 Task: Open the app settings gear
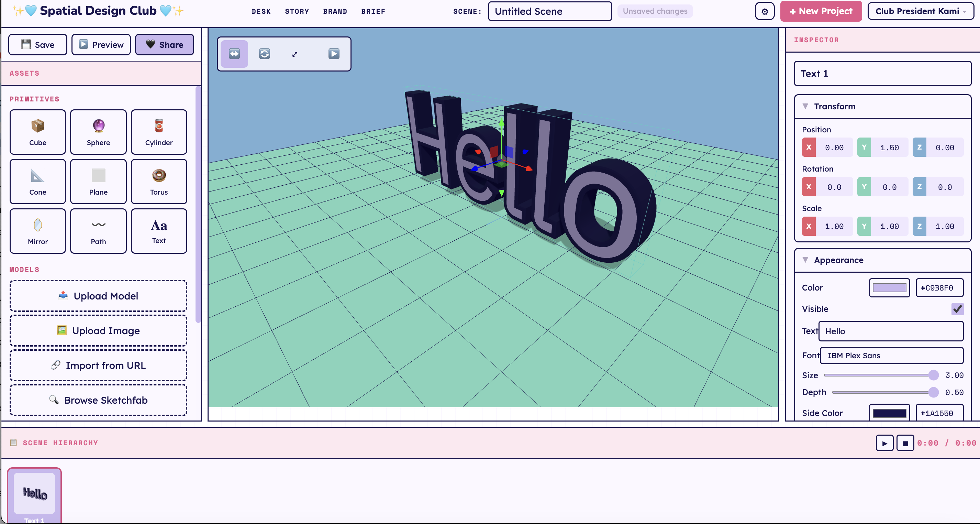point(764,11)
